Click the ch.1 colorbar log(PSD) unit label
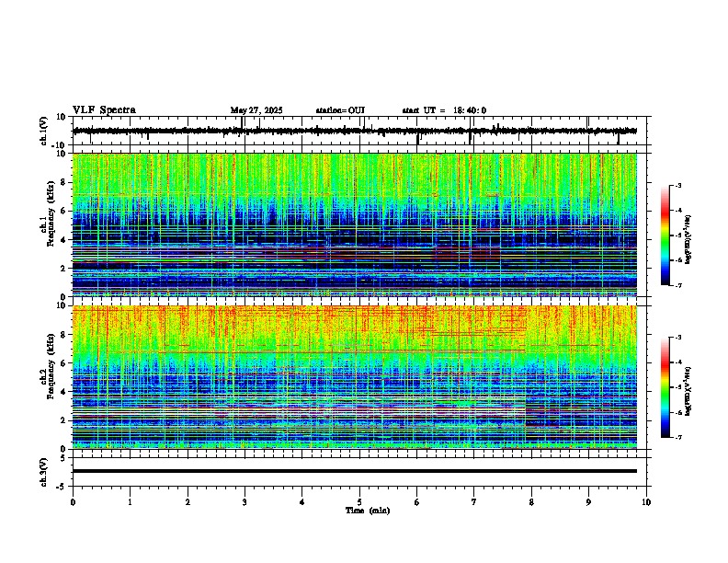 click(688, 240)
